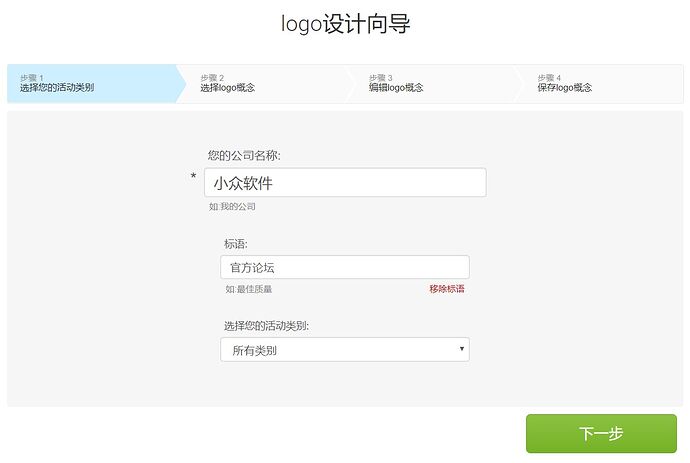
Task: Click the hint text 如:我的公司
Action: coord(232,206)
